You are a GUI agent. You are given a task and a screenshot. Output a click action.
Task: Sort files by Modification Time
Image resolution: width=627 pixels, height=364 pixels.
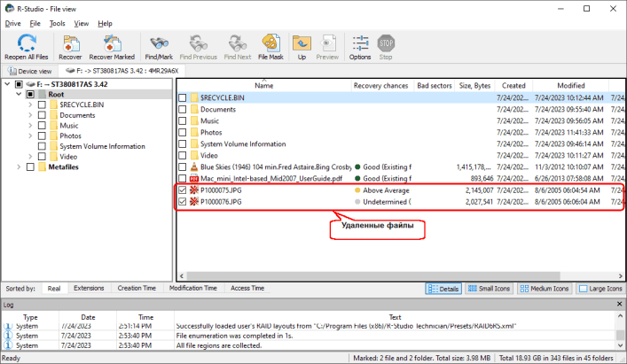click(193, 288)
